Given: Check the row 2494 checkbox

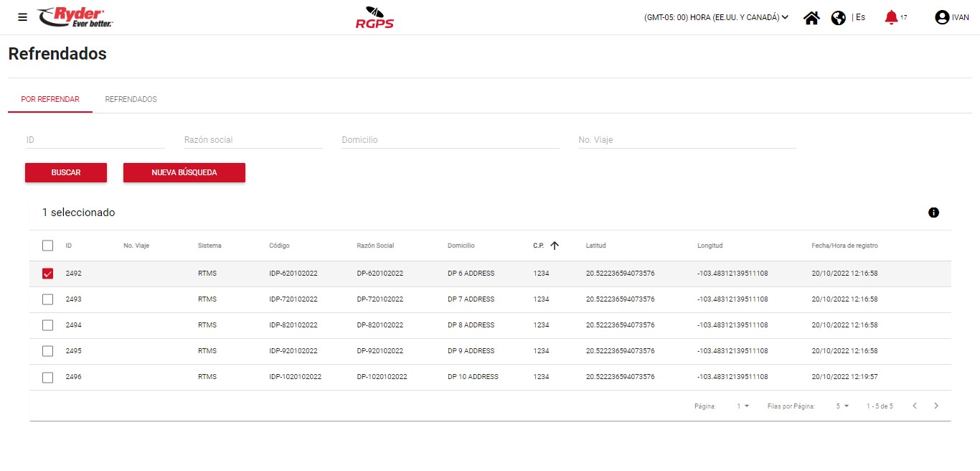Looking at the screenshot, I should click(x=48, y=325).
